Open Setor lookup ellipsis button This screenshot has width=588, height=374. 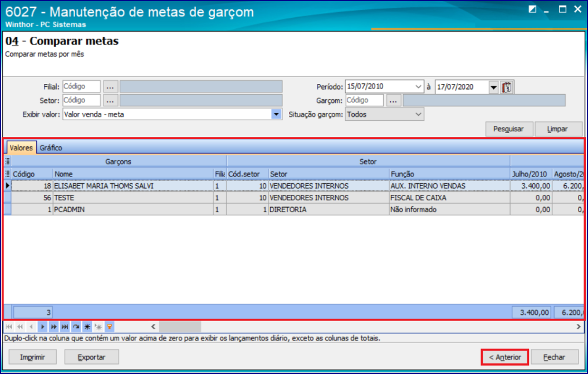point(110,100)
